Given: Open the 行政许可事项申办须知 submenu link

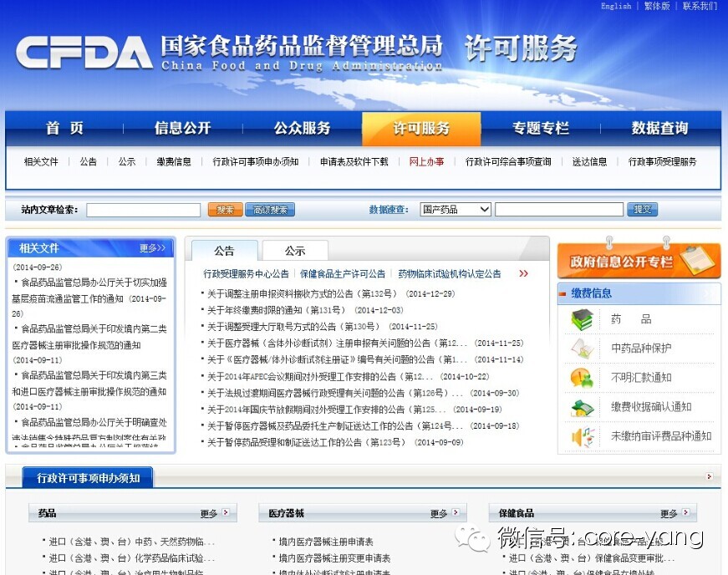Looking at the screenshot, I should (x=256, y=161).
